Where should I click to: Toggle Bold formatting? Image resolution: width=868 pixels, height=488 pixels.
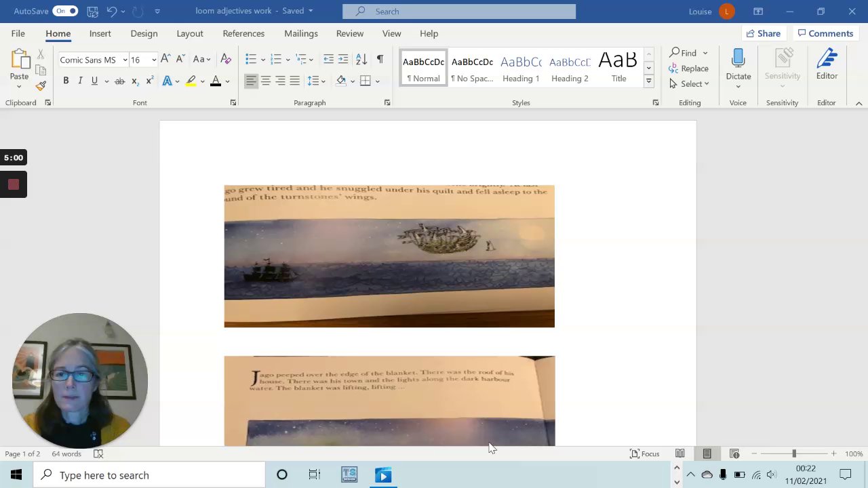66,81
